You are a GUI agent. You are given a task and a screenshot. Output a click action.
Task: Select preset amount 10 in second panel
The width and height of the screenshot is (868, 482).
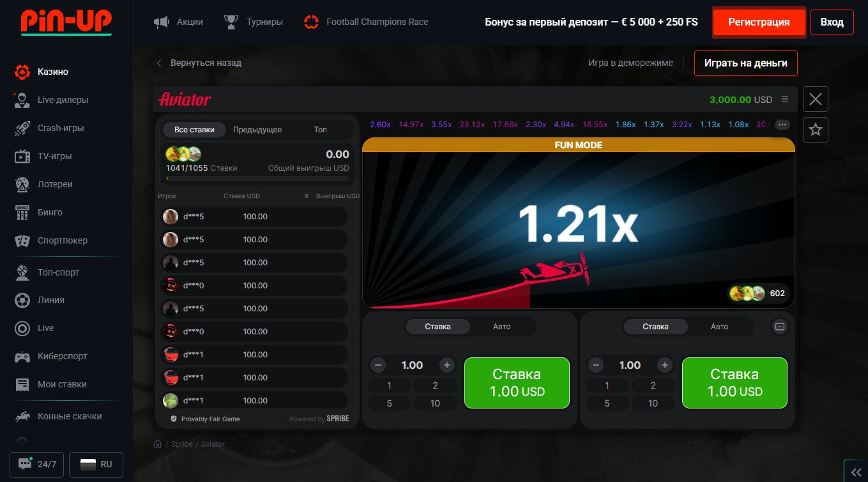653,403
